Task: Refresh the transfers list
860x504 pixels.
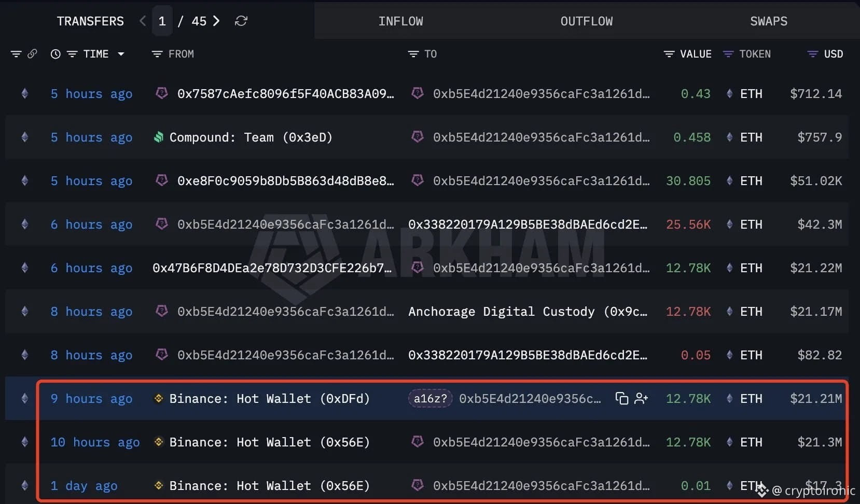Action: click(x=241, y=21)
